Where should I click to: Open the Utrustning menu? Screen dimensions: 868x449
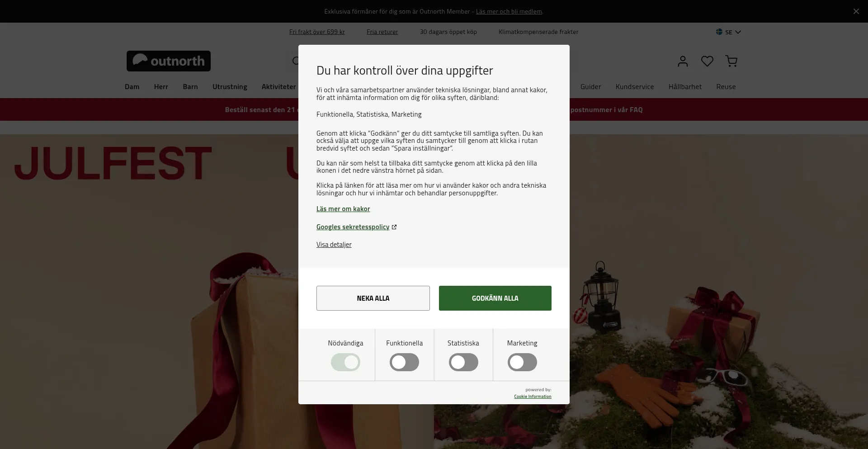230,87
